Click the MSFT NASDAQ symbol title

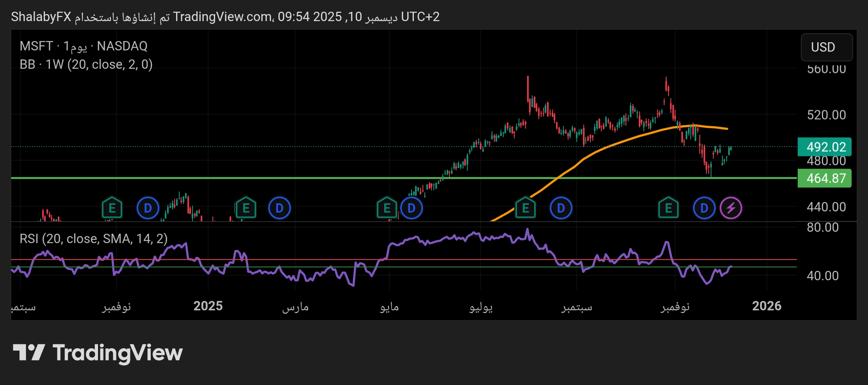tap(84, 46)
